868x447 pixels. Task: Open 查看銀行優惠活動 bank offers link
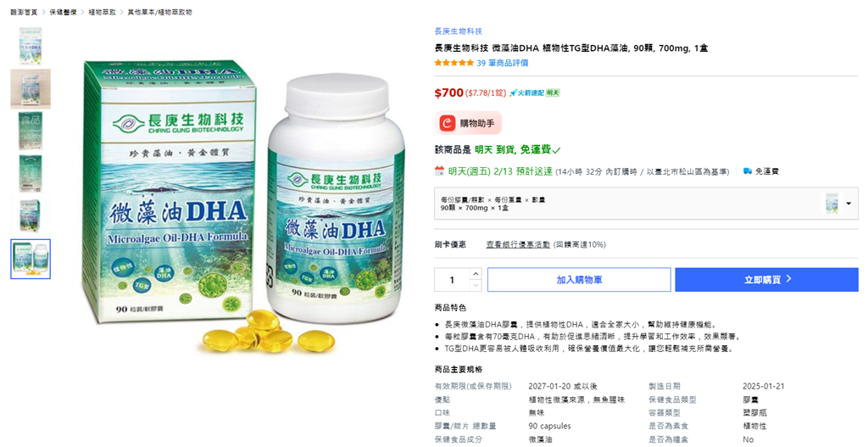(518, 244)
